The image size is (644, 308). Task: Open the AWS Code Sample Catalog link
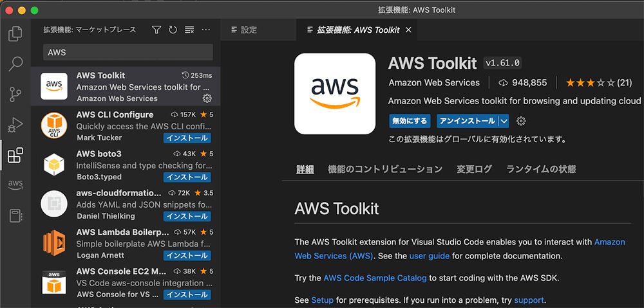point(375,278)
